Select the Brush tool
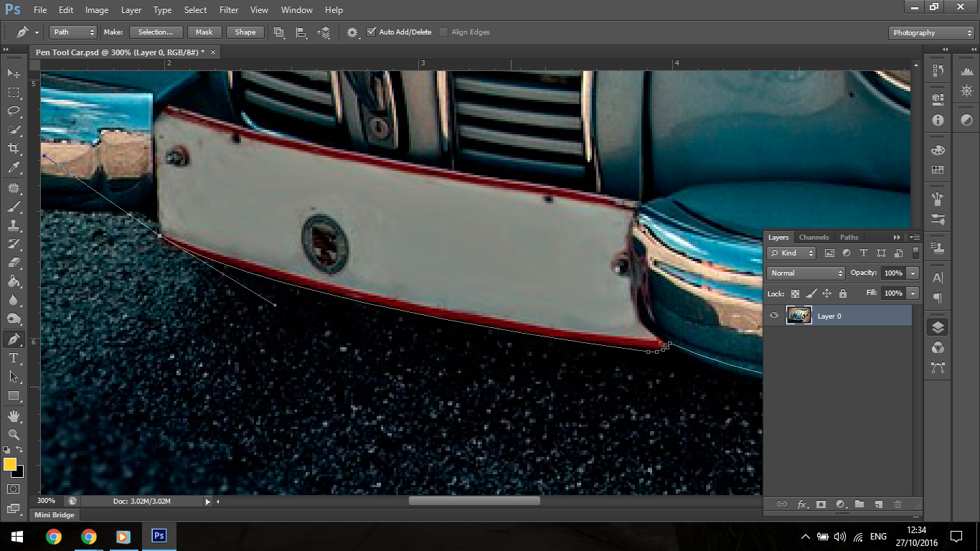Image resolution: width=980 pixels, height=551 pixels. tap(14, 207)
